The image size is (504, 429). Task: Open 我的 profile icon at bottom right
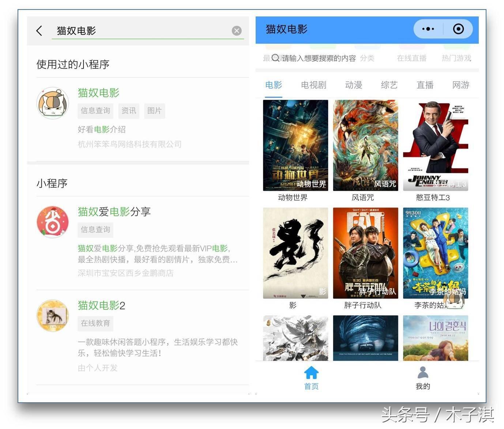pos(423,373)
